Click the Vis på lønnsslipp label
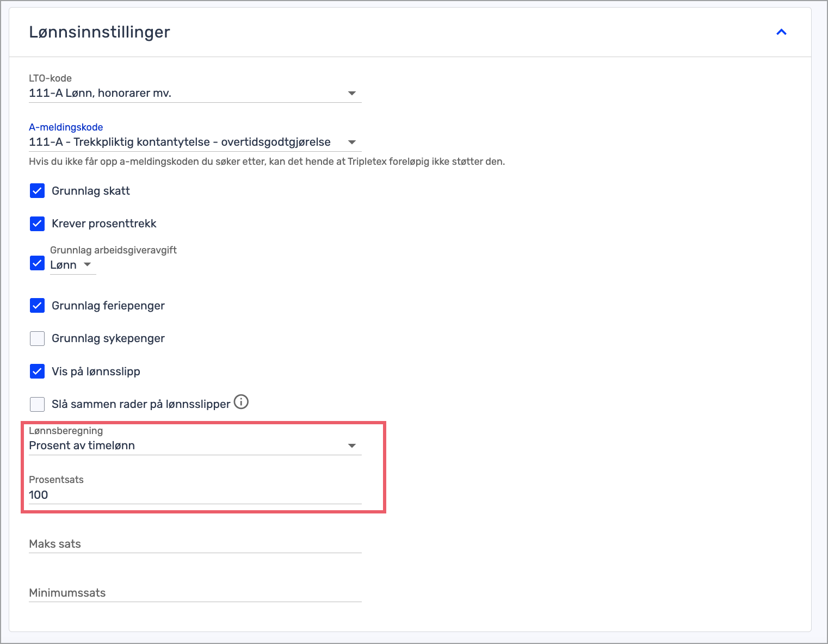828x644 pixels. (96, 371)
